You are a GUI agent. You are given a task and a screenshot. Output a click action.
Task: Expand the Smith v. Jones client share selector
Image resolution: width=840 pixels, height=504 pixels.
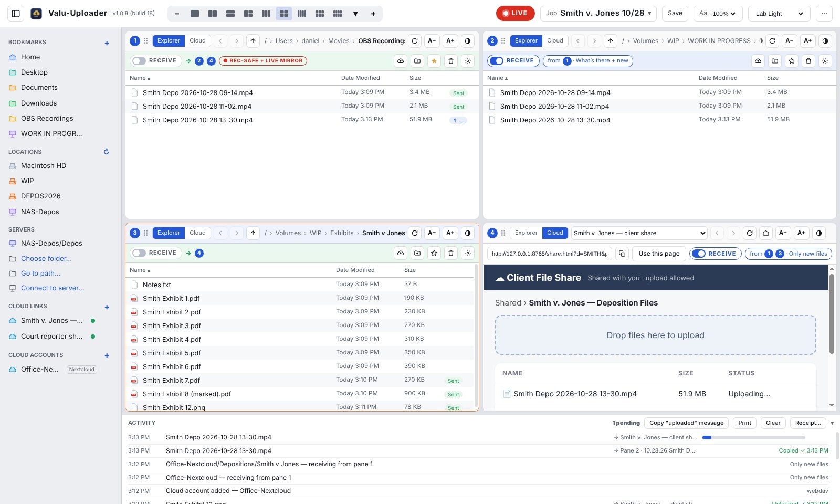[x=639, y=233]
